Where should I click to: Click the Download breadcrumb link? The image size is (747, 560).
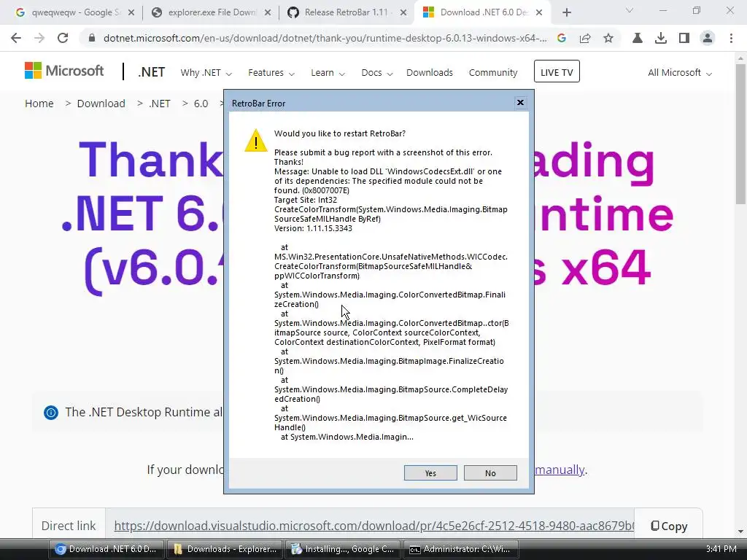101,104
